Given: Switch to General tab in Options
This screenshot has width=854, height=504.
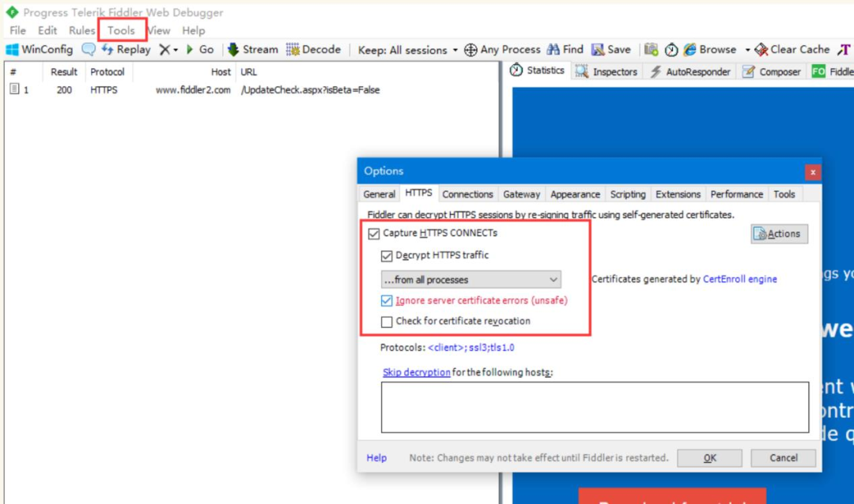Looking at the screenshot, I should 379,194.
